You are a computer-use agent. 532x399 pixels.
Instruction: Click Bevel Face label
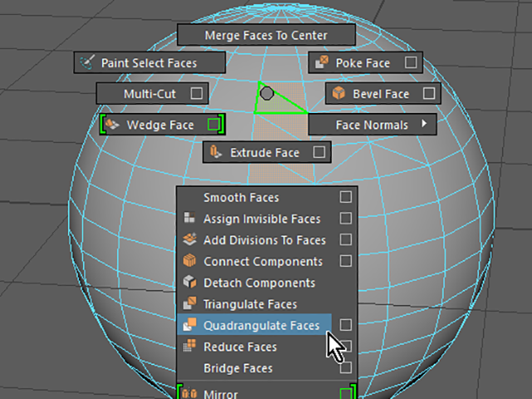(381, 94)
